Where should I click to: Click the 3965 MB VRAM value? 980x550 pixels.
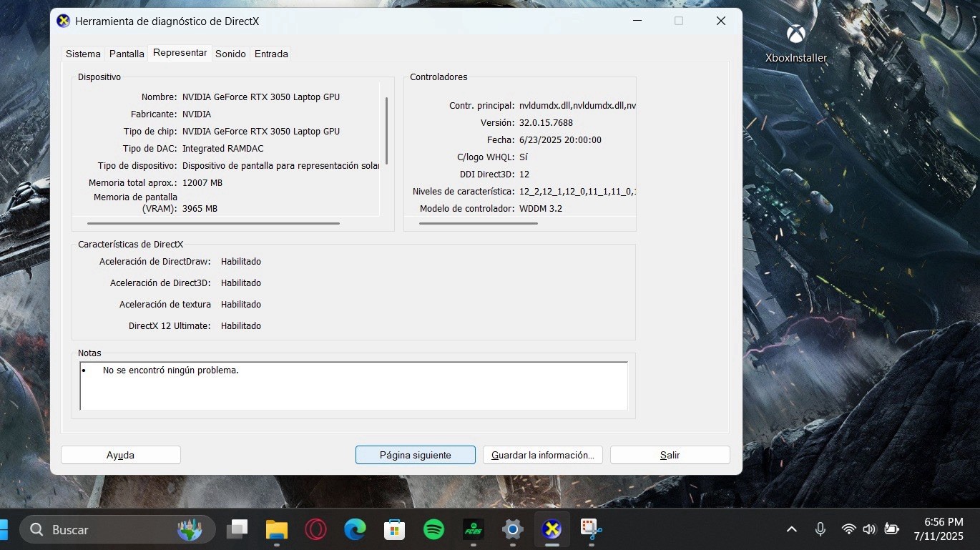coord(200,208)
